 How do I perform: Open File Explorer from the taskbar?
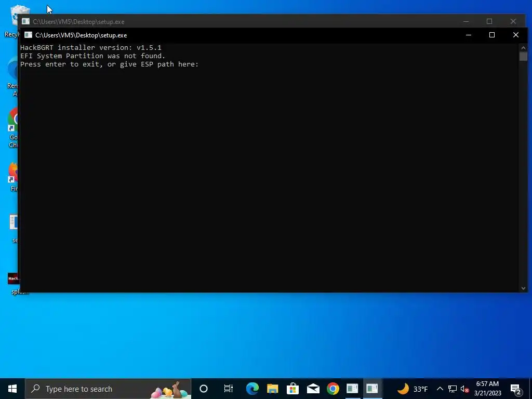(x=272, y=389)
